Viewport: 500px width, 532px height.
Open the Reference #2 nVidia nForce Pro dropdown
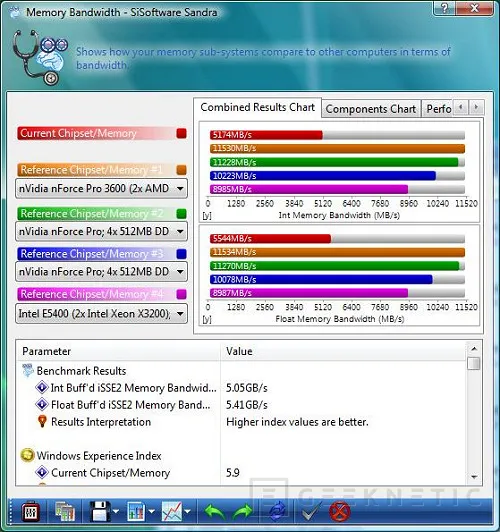pos(101,231)
